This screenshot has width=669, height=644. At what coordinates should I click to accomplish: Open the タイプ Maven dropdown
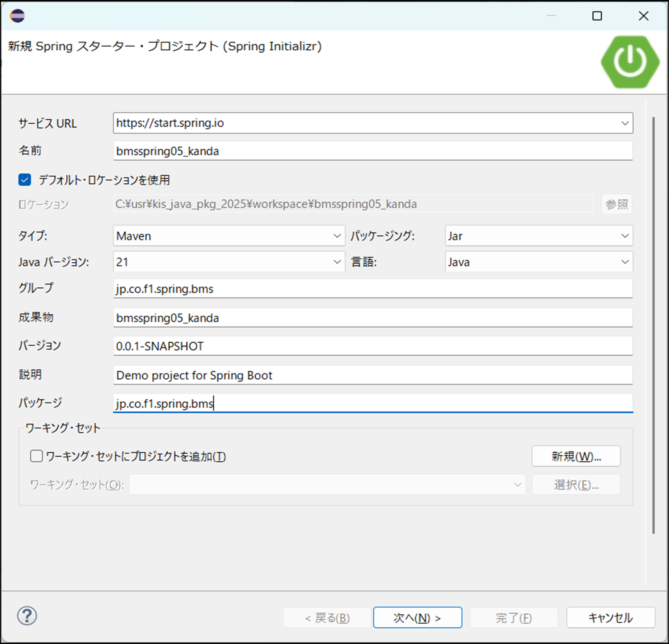(337, 236)
